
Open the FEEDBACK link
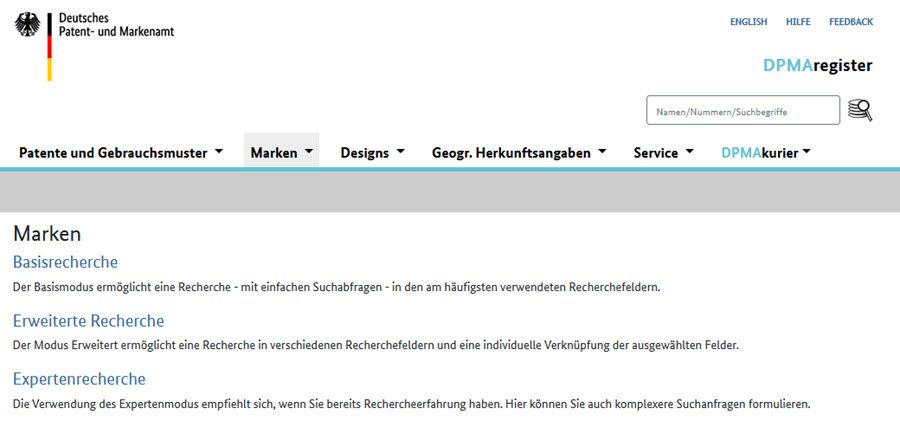850,22
